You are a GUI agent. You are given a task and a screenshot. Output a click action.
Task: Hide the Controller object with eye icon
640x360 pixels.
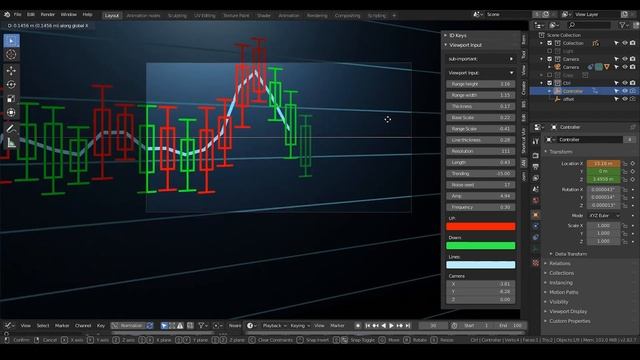[x=624, y=91]
